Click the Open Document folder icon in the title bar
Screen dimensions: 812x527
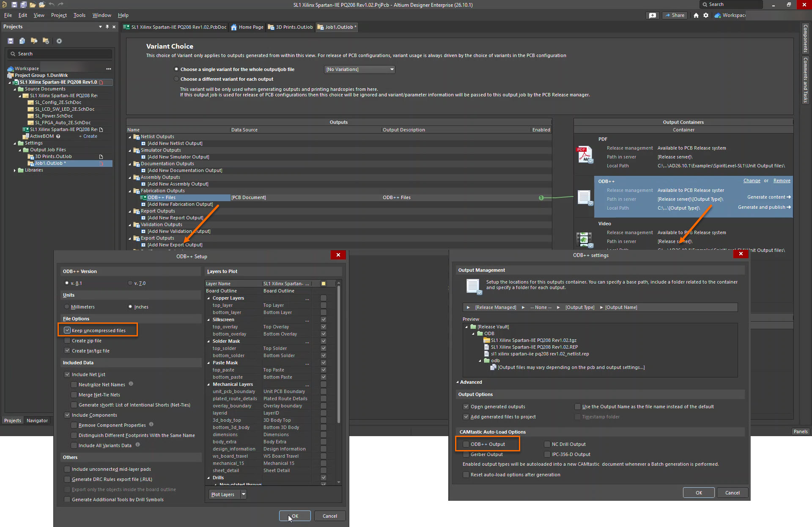(x=33, y=5)
